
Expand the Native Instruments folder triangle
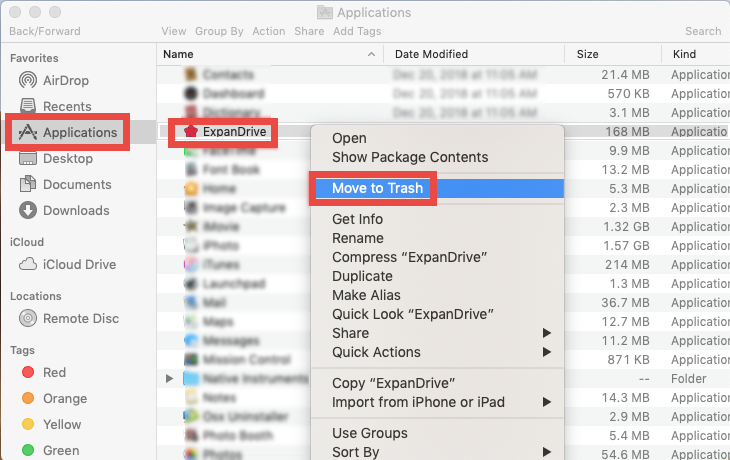(x=169, y=379)
